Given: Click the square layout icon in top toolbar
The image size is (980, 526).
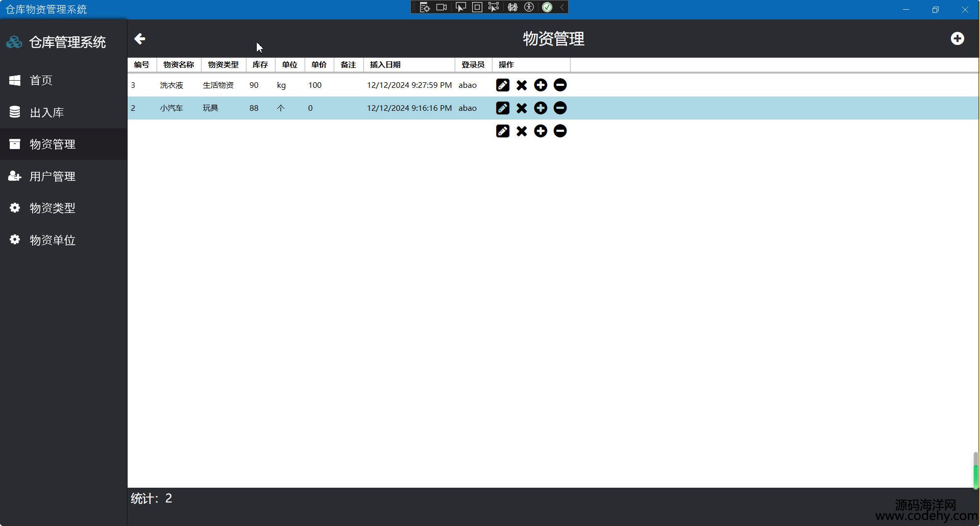Looking at the screenshot, I should 477,7.
